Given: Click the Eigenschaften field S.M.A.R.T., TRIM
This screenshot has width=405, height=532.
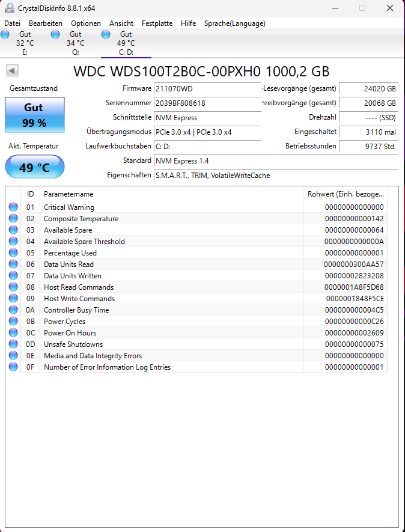Looking at the screenshot, I should 276,176.
